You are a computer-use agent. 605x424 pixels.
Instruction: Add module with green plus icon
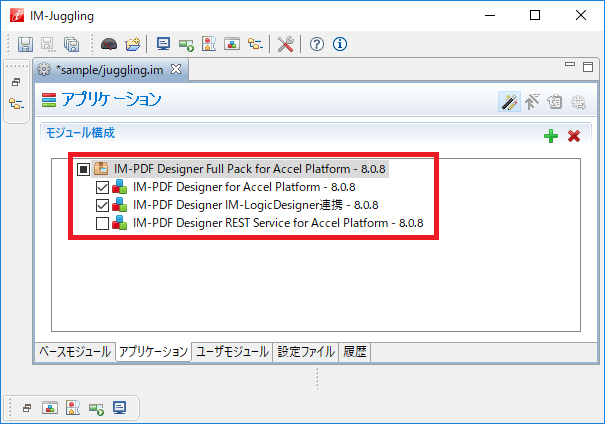click(x=551, y=136)
